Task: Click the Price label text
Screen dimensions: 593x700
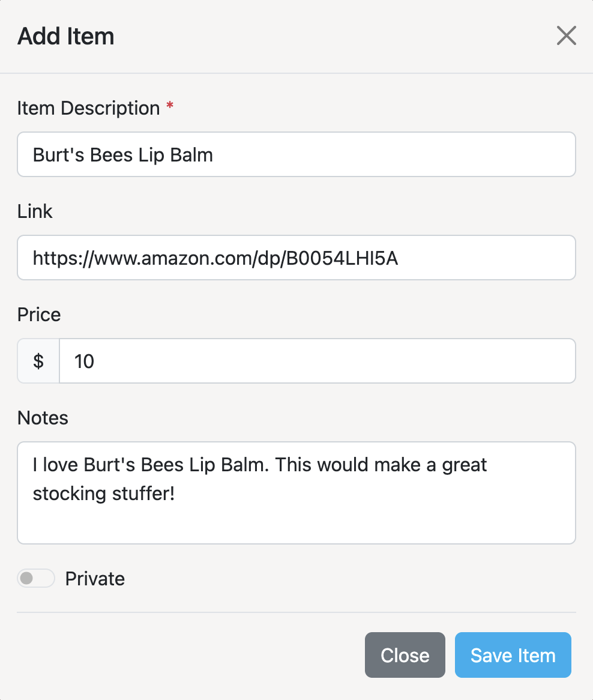Action: coord(38,315)
